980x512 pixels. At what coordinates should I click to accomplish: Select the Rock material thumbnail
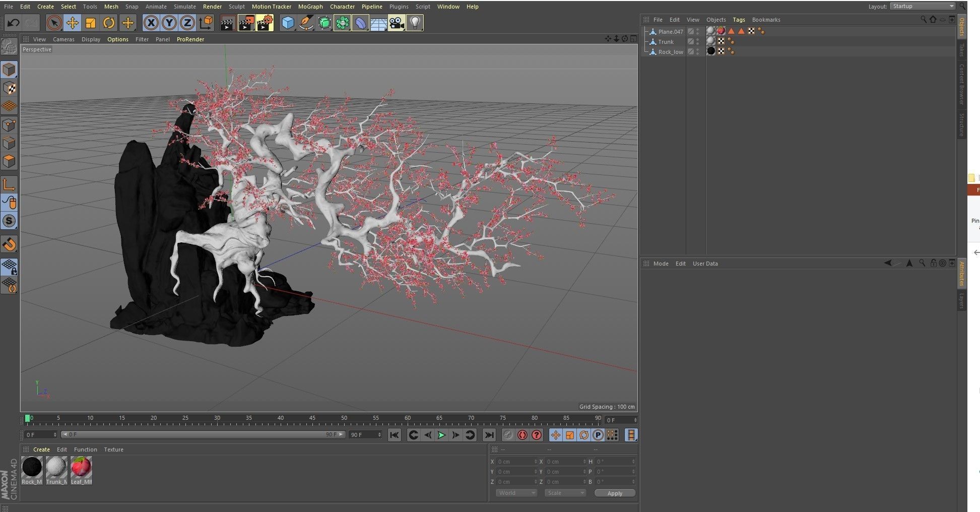32,471
